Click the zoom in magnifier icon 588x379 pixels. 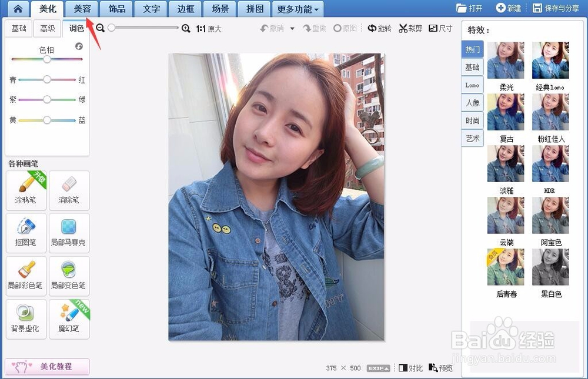pyautogui.click(x=186, y=28)
